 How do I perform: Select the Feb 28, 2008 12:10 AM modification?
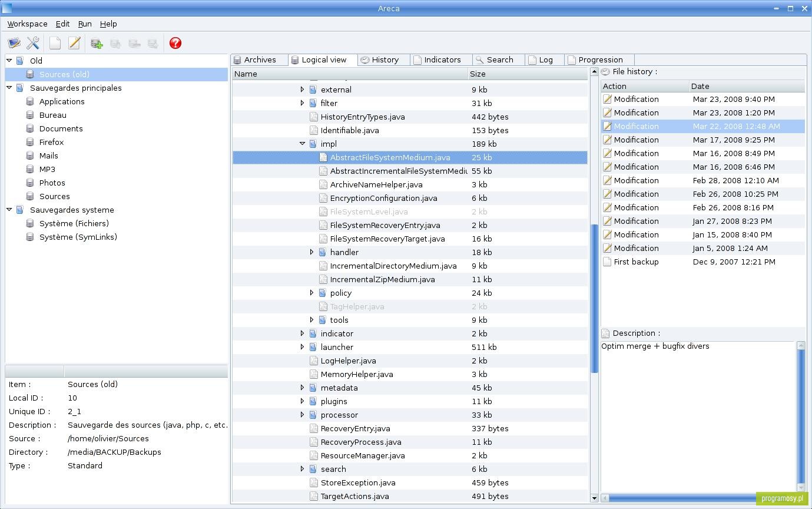(703, 180)
